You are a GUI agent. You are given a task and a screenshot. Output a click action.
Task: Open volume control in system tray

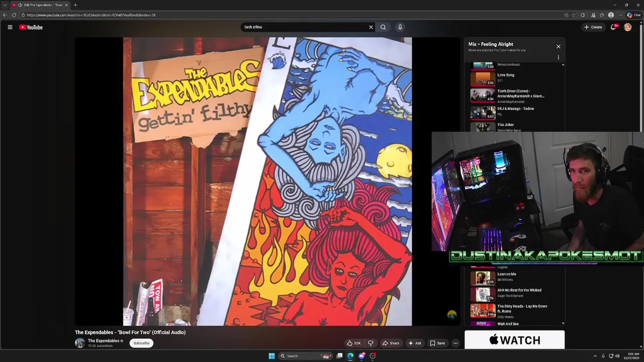pos(617,356)
